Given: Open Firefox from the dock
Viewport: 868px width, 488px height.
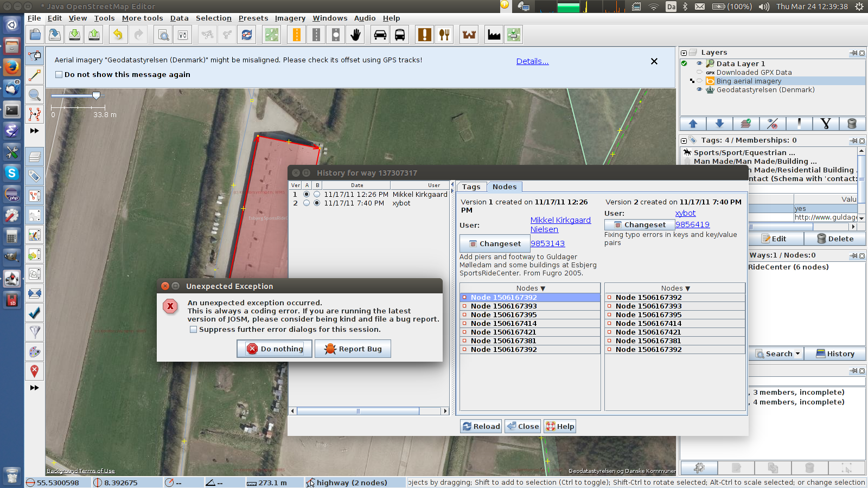Looking at the screenshot, I should click(12, 67).
